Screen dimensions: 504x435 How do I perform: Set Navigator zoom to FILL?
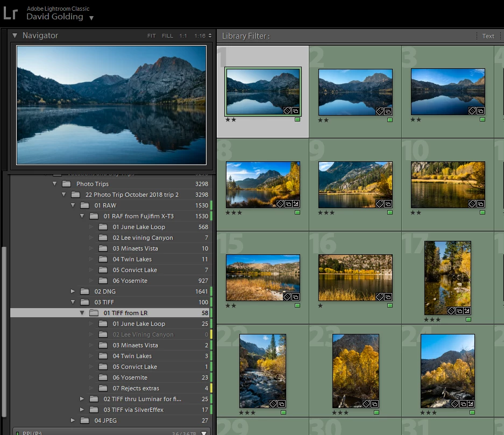tap(167, 36)
